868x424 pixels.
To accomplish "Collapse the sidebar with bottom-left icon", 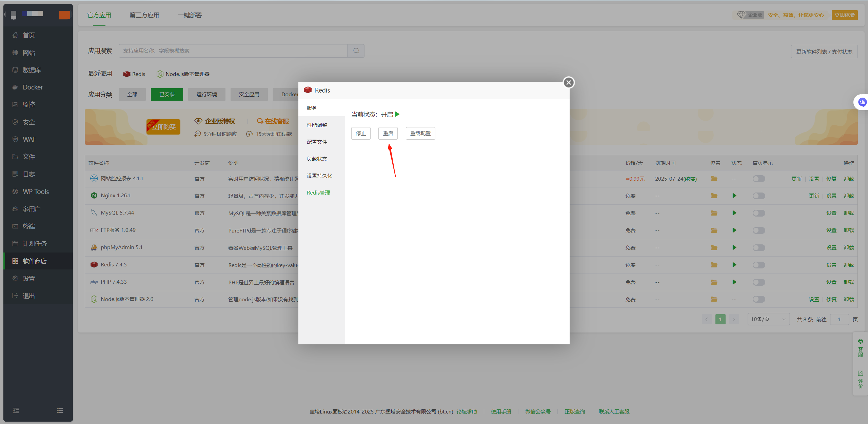I will click(x=16, y=410).
